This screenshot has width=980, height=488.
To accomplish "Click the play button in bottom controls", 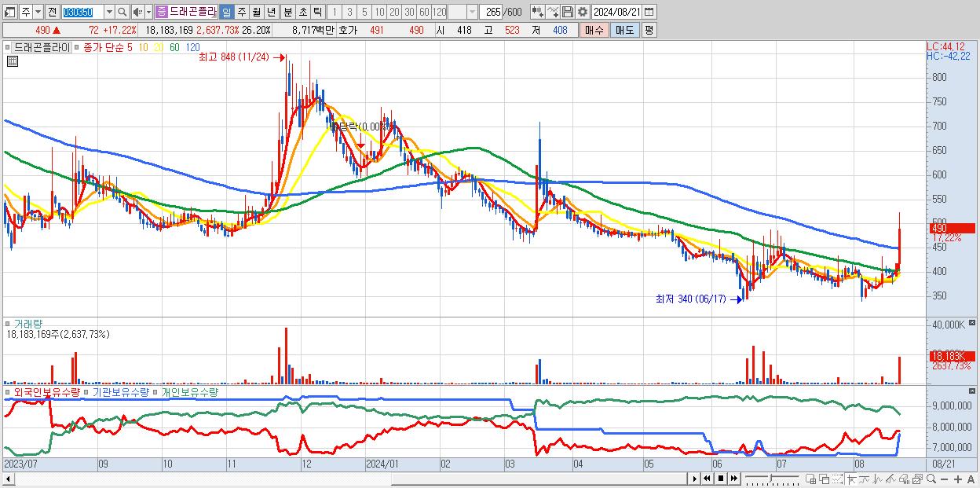I will pyautogui.click(x=694, y=479).
